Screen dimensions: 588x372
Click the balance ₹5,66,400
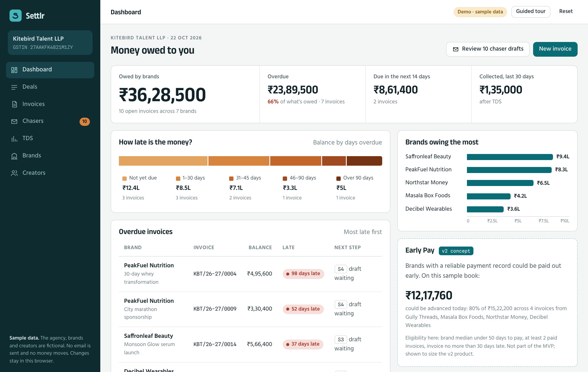point(259,344)
